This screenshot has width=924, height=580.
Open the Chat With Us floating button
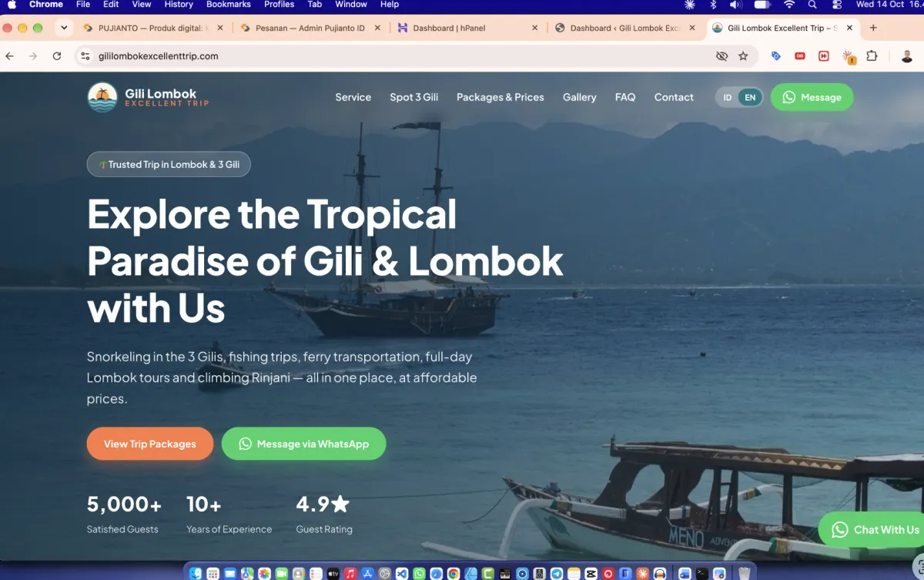click(871, 530)
